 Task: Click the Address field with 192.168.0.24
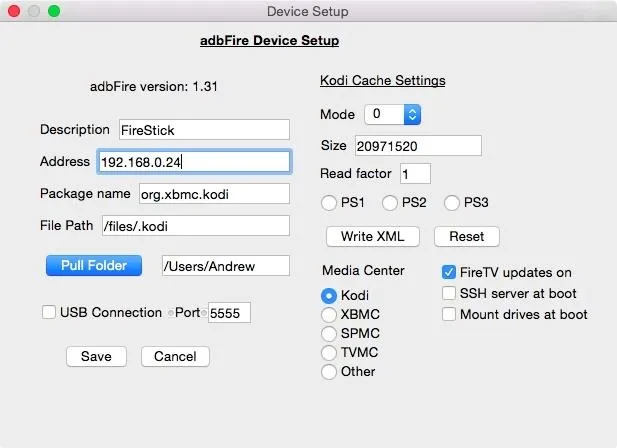click(x=194, y=162)
